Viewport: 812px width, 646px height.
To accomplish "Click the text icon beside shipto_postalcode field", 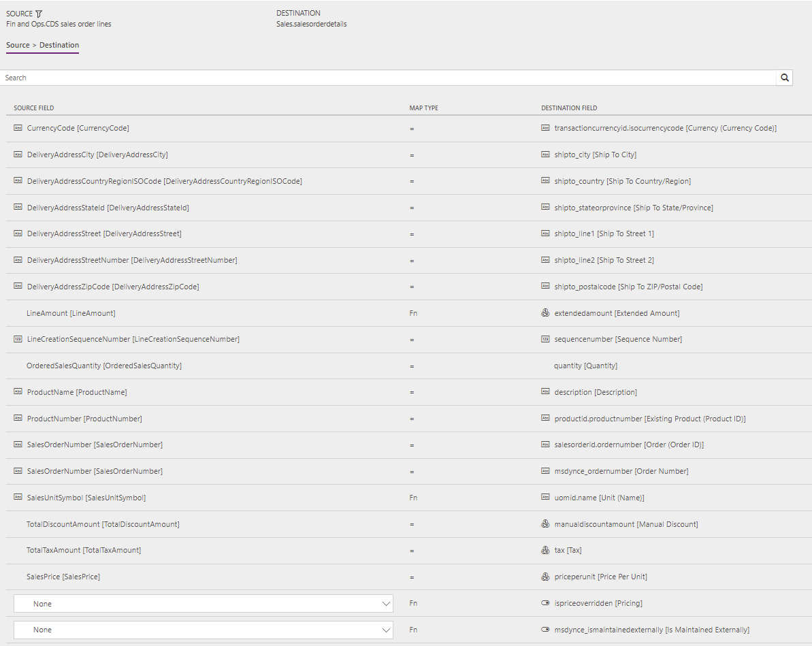I will coord(545,286).
